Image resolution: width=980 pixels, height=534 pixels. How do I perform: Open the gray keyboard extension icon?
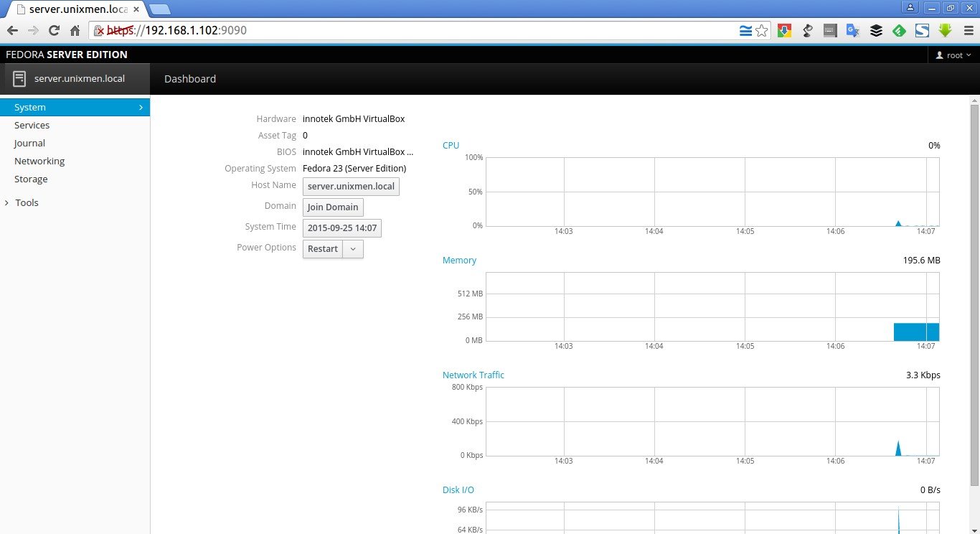pyautogui.click(x=830, y=31)
